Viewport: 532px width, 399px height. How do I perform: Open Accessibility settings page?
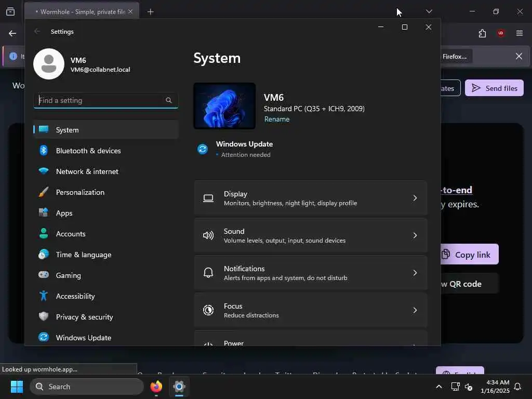coord(106,296)
